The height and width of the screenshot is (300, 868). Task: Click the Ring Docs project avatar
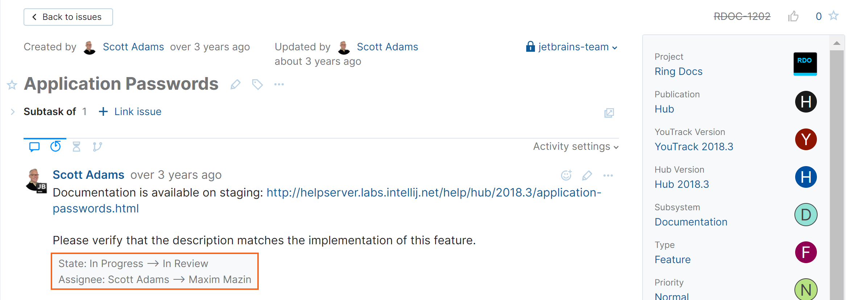coord(805,64)
